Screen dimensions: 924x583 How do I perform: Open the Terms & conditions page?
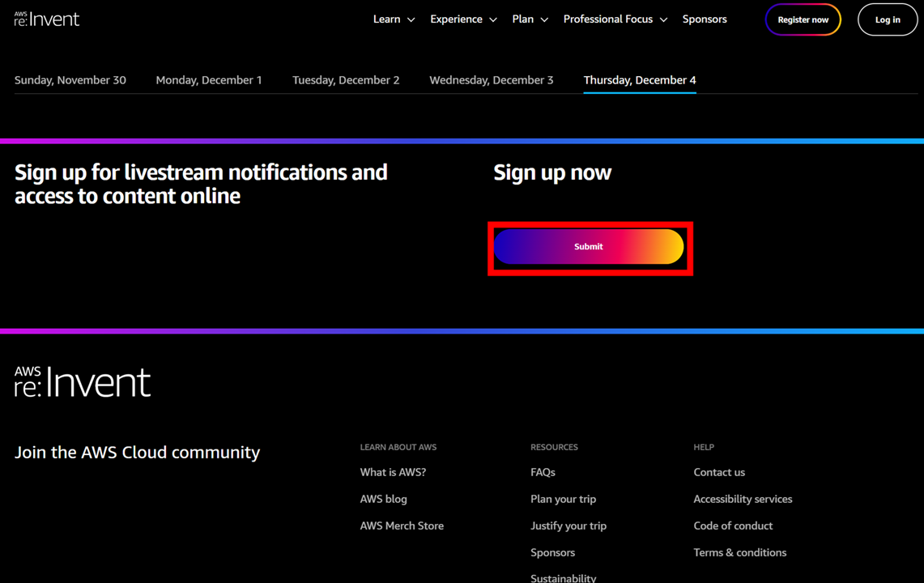pyautogui.click(x=739, y=552)
